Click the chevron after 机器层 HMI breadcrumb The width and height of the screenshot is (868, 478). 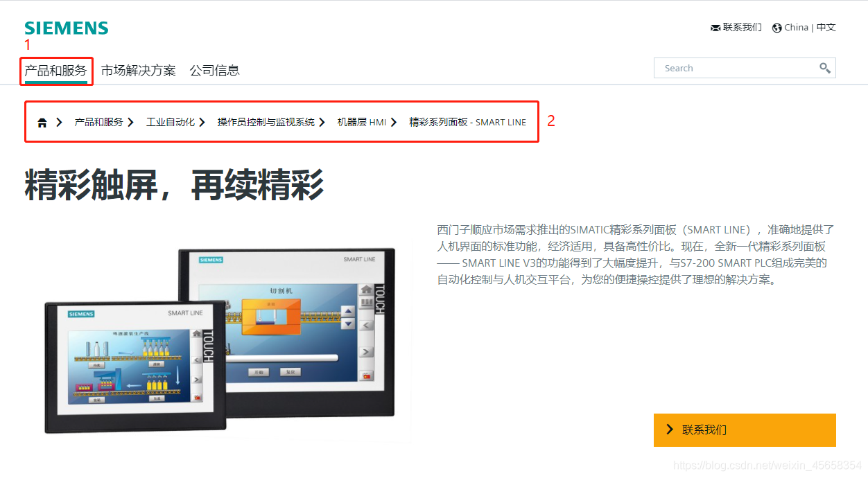point(394,122)
